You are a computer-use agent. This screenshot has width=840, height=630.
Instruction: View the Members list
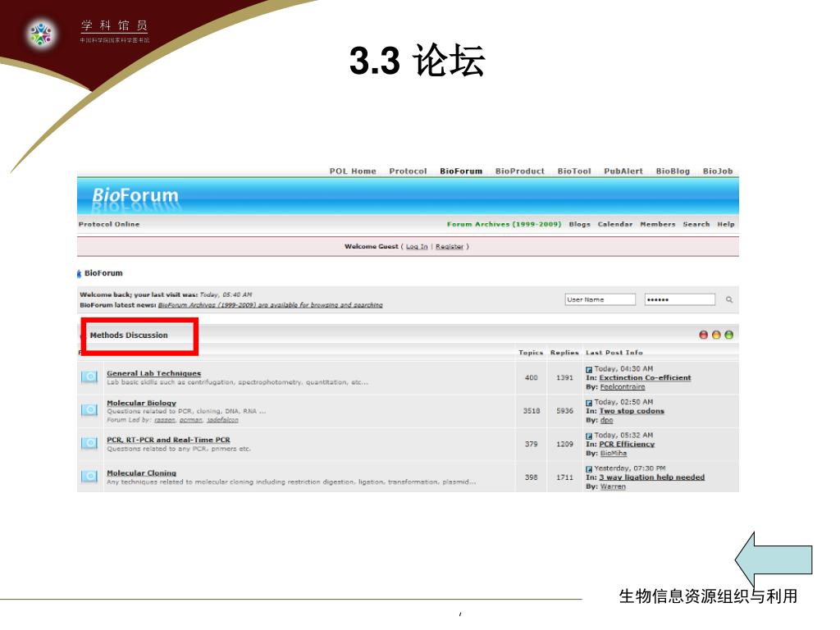click(657, 224)
